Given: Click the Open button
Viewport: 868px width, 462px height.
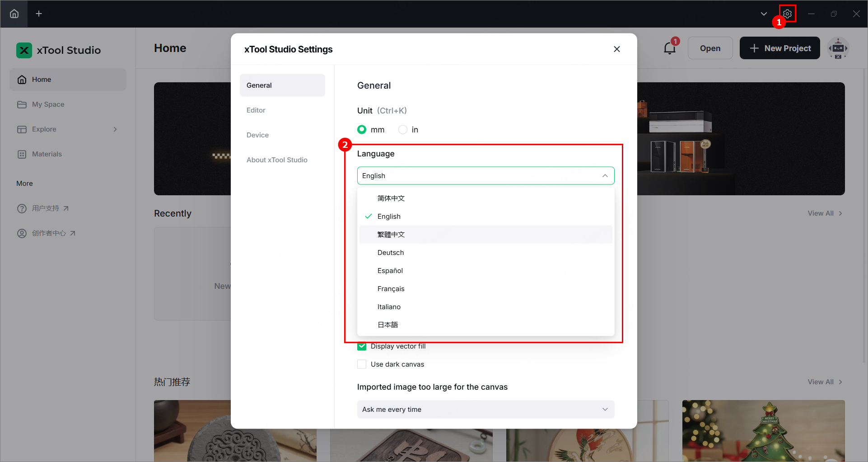Looking at the screenshot, I should (x=710, y=48).
